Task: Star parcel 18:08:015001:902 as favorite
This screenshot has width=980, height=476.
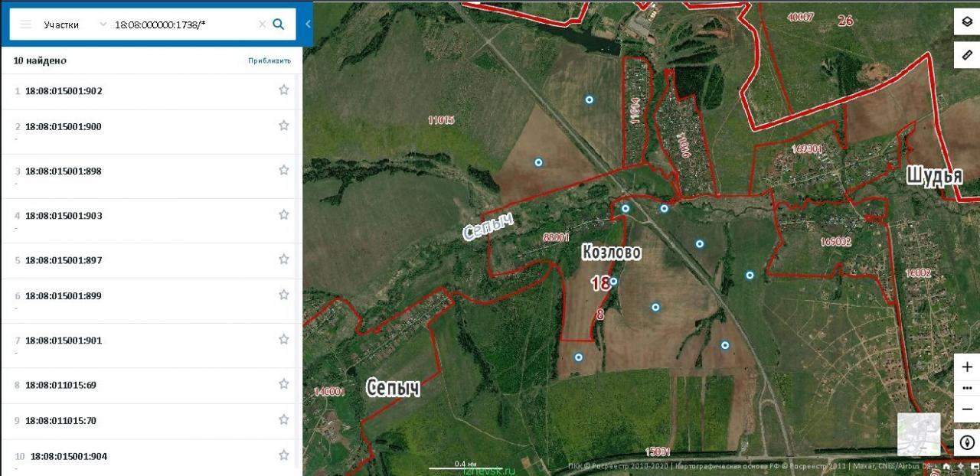Action: pyautogui.click(x=284, y=90)
